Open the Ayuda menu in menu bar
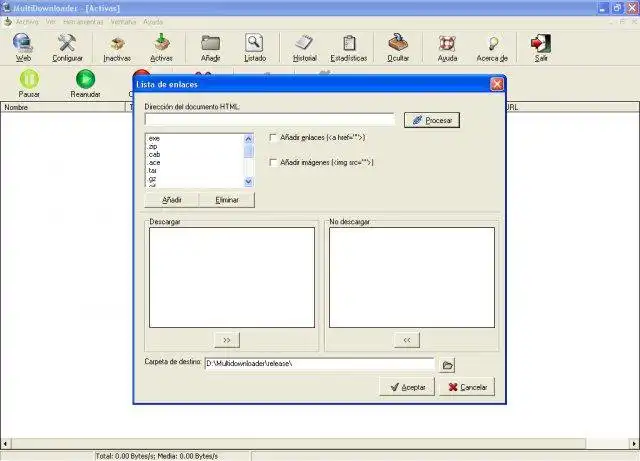The width and height of the screenshot is (640, 461). [x=153, y=22]
